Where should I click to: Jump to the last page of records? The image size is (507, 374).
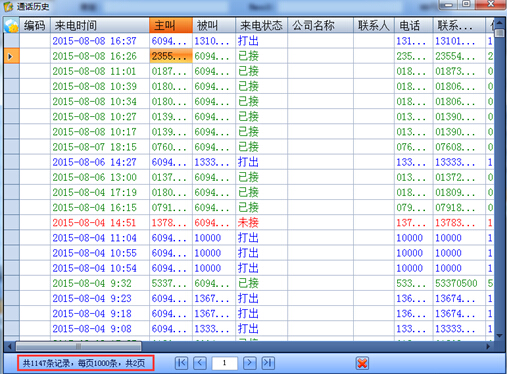pos(268,363)
